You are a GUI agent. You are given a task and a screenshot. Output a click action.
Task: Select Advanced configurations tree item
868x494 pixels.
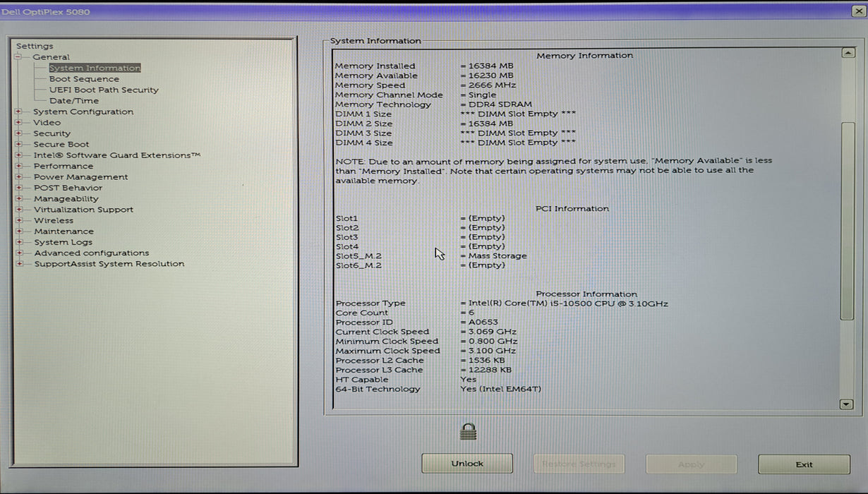point(92,253)
